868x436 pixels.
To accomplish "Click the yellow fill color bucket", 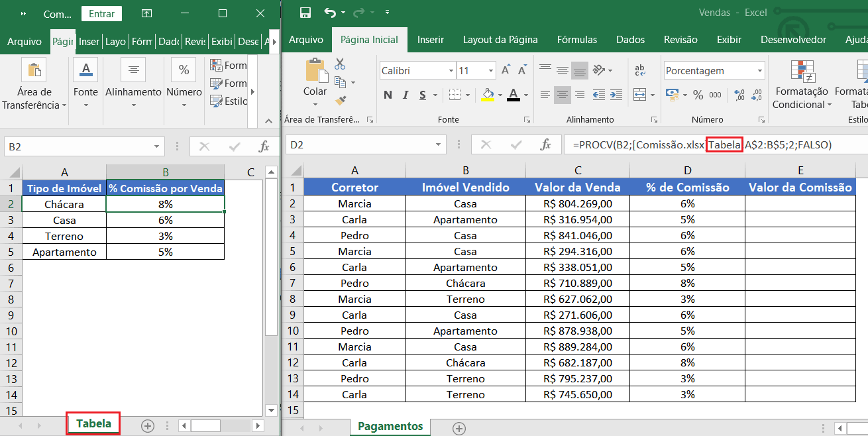I will [x=488, y=95].
